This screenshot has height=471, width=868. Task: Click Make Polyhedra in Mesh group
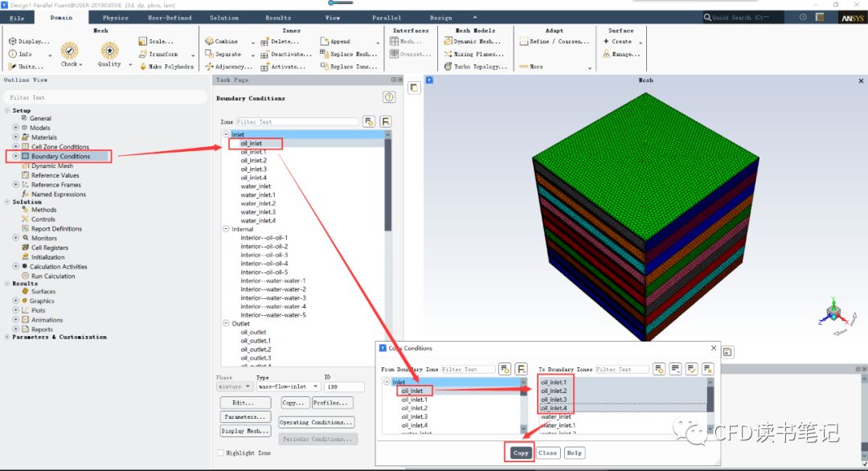166,67
